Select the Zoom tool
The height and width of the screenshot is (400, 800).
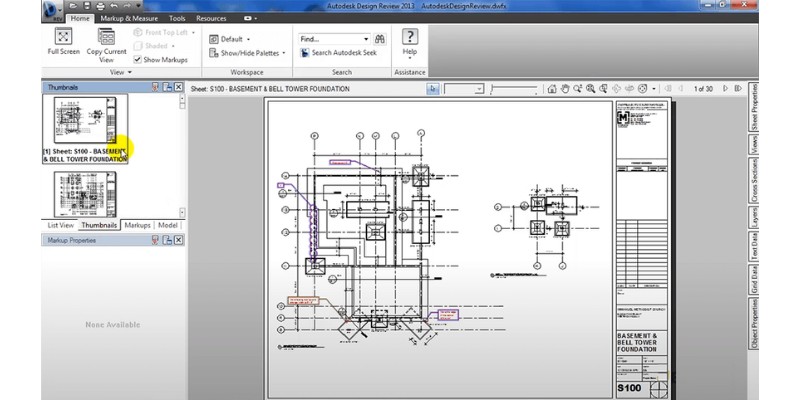coord(578,89)
